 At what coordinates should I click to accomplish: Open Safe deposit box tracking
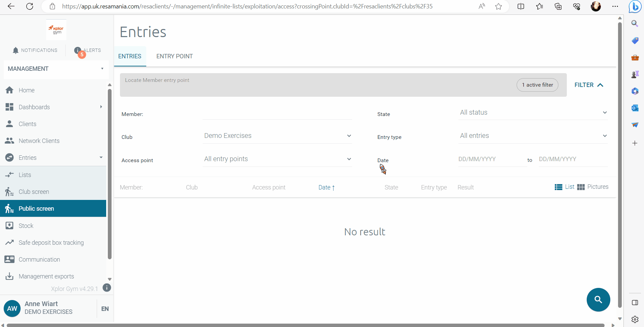(x=51, y=242)
